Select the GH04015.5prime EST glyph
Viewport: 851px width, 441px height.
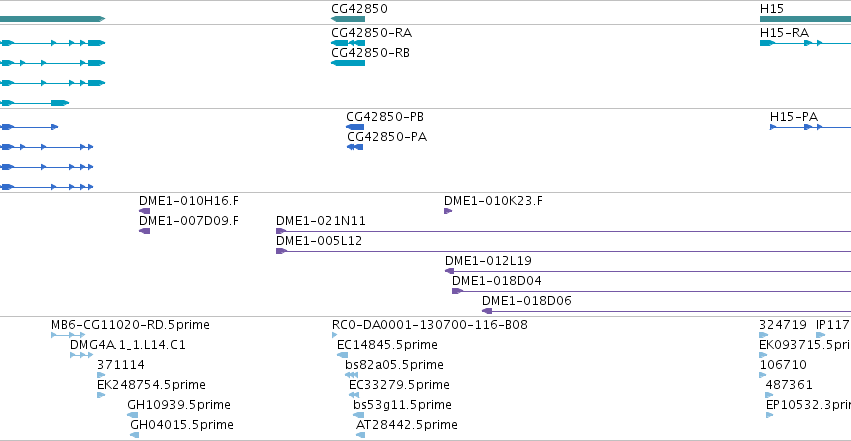[135, 435]
